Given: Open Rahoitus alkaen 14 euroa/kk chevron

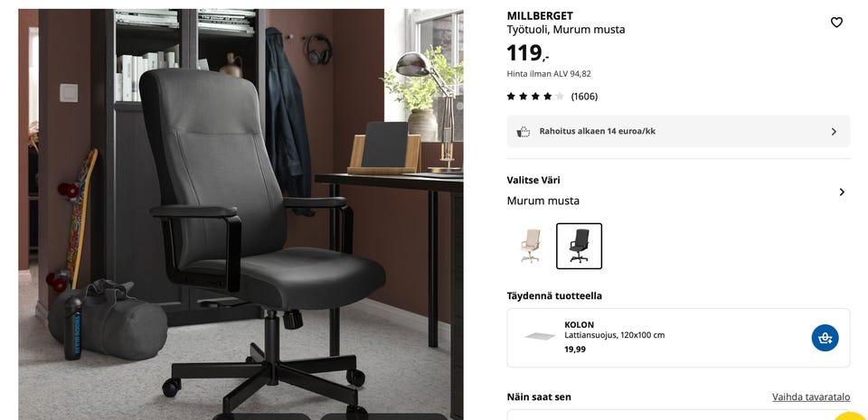Looking at the screenshot, I should pyautogui.click(x=834, y=132).
